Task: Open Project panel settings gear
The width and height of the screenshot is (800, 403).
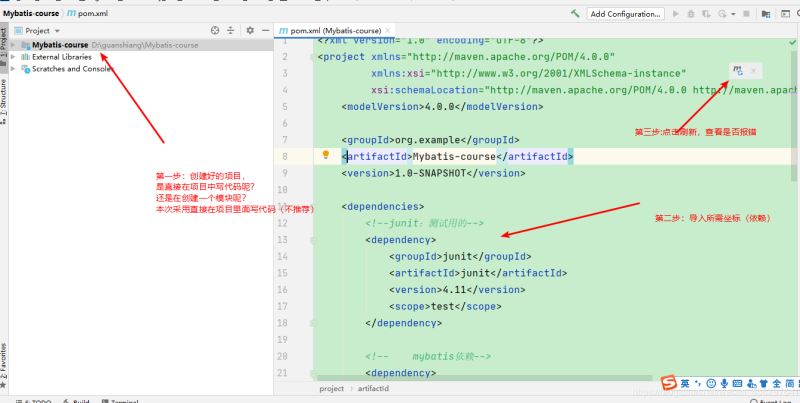Action: coord(250,31)
